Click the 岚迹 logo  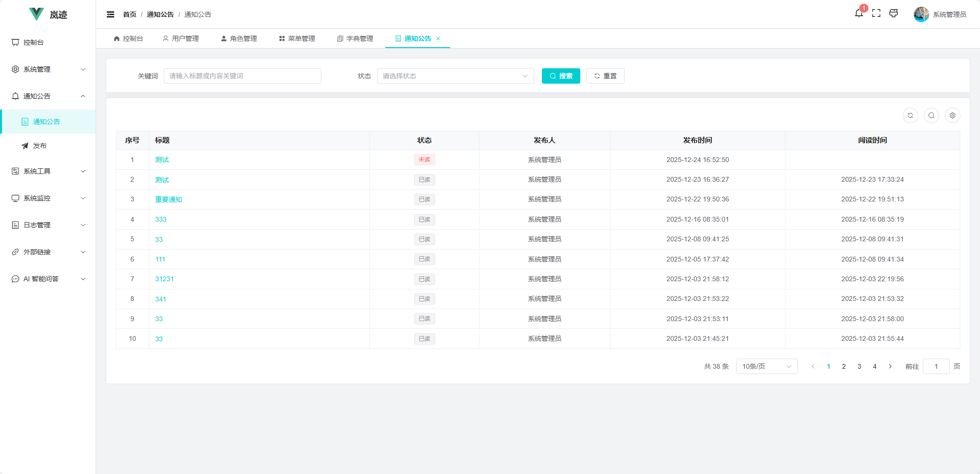tap(48, 14)
